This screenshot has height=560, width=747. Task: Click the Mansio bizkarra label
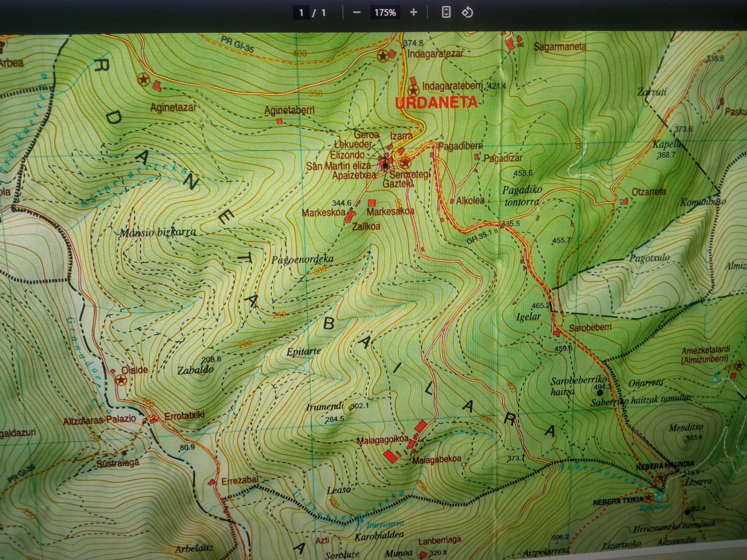coord(158,233)
